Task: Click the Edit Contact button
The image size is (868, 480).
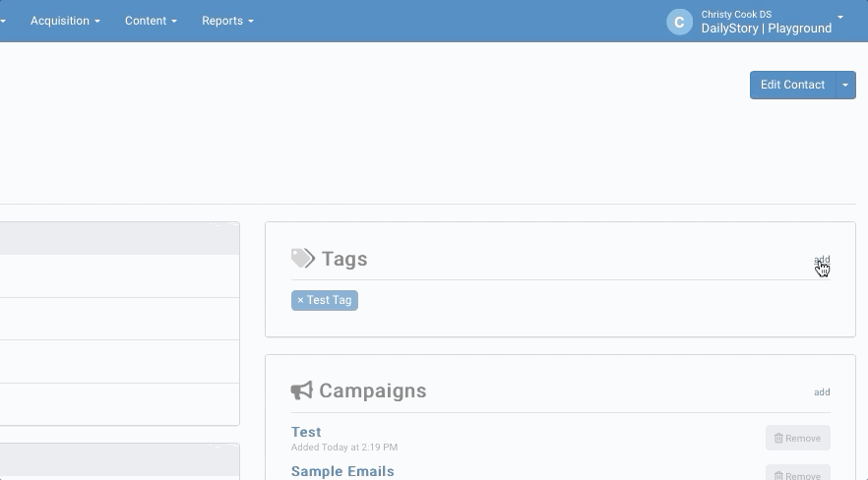Action: (x=793, y=85)
